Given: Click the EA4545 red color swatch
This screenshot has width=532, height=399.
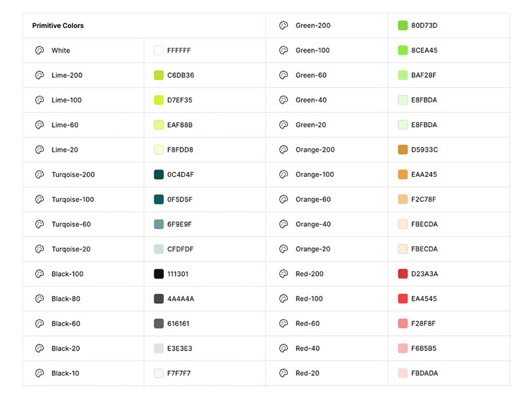Looking at the screenshot, I should point(403,299).
